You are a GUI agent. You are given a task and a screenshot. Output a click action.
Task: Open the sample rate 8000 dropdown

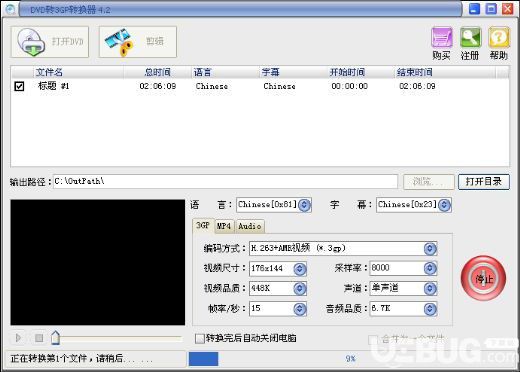430,268
